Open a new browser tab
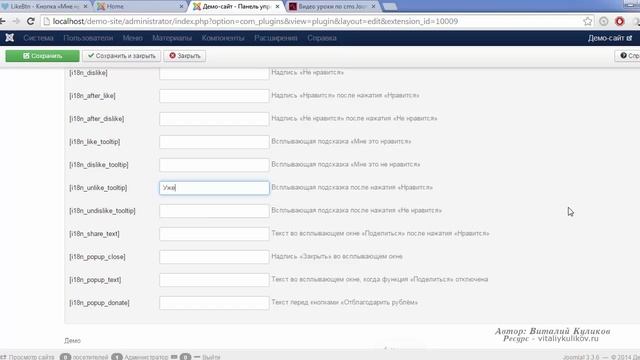Image resolution: width=640 pixels, height=360 pixels. 390,7
